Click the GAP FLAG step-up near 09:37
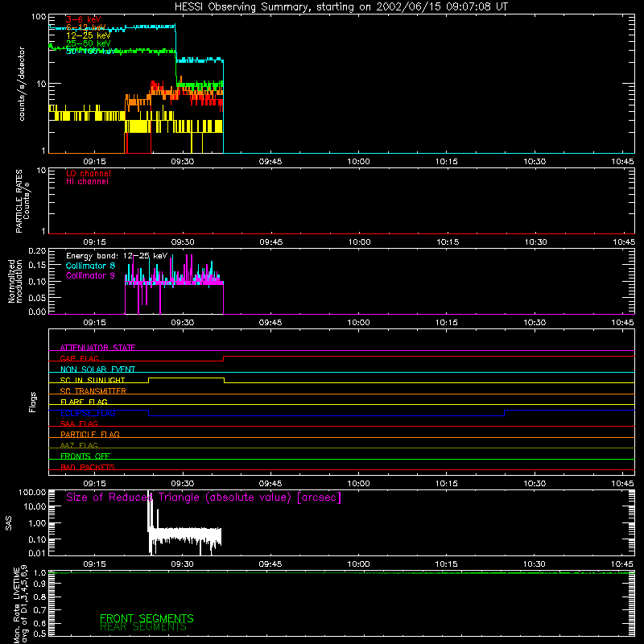The image size is (644, 644). (x=224, y=358)
